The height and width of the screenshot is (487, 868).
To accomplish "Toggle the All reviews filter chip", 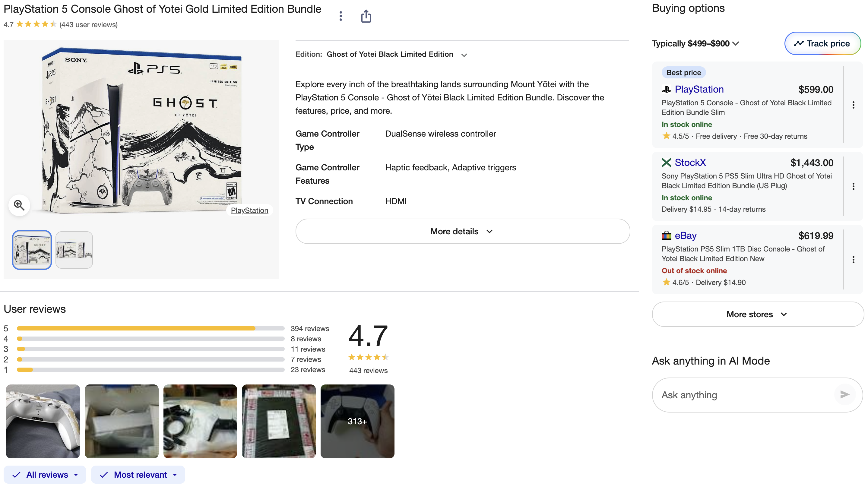I will pos(45,475).
